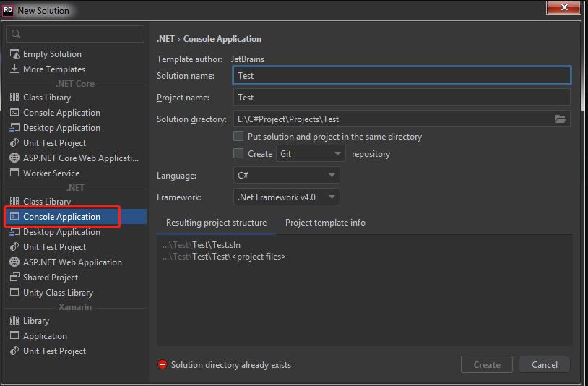The height and width of the screenshot is (386, 588).
Task: Click the folder browse icon for Solution directory
Action: pos(560,119)
